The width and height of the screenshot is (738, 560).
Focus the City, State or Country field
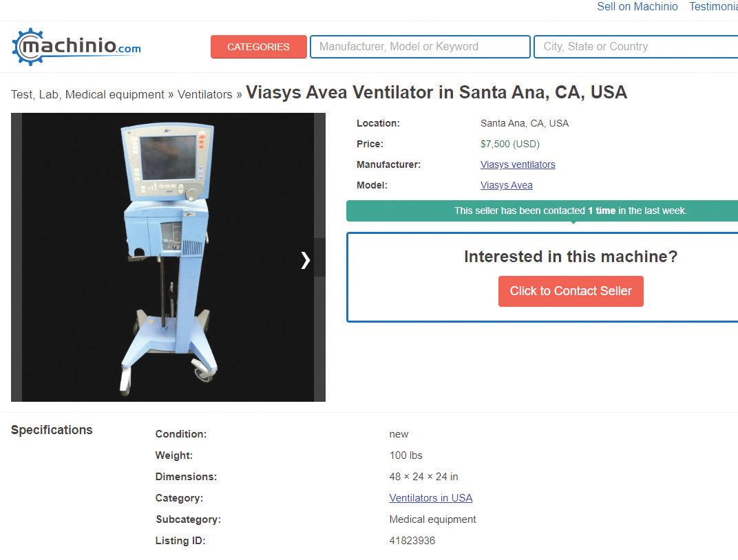tap(635, 47)
